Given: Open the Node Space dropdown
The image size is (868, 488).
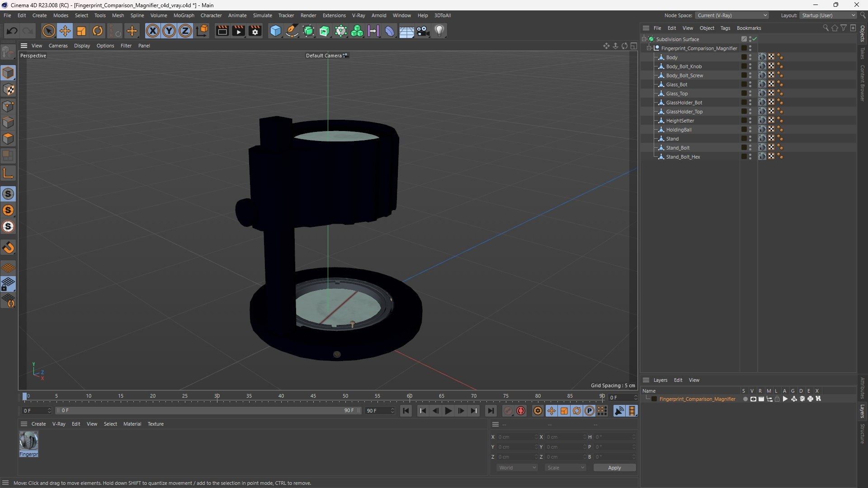Looking at the screenshot, I should (731, 15).
